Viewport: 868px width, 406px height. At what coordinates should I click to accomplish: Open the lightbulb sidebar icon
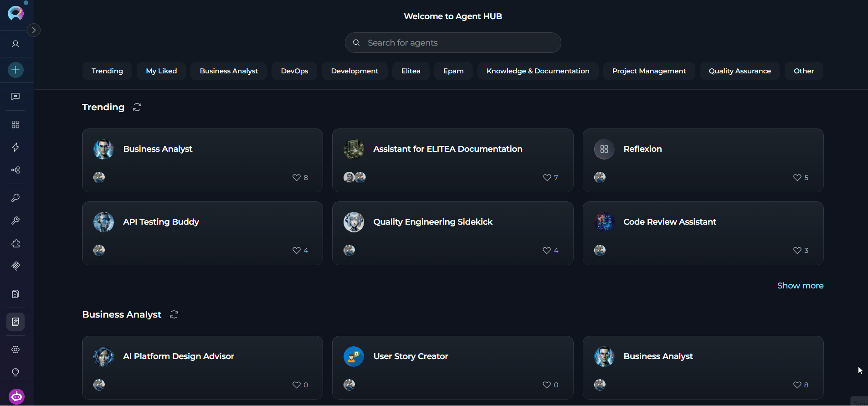(15, 372)
